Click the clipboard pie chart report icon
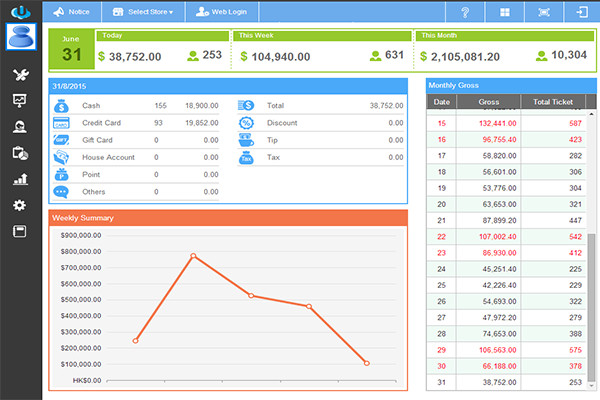The width and height of the screenshot is (600, 400). click(x=19, y=153)
